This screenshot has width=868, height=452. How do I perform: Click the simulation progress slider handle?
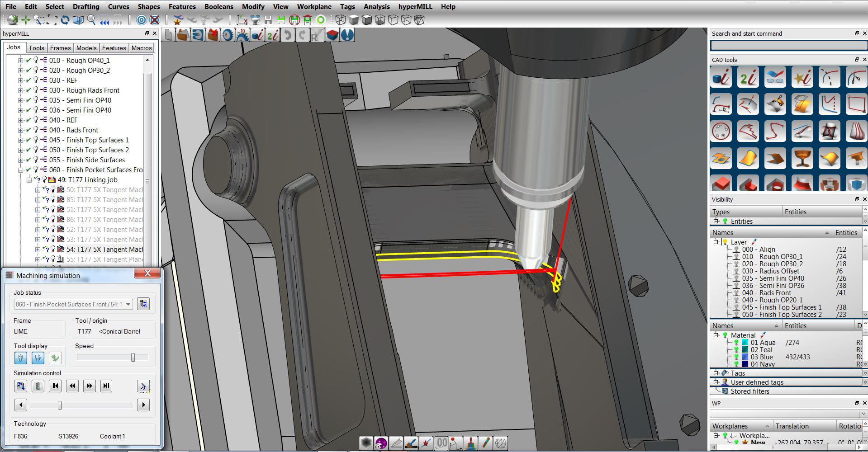[60, 405]
